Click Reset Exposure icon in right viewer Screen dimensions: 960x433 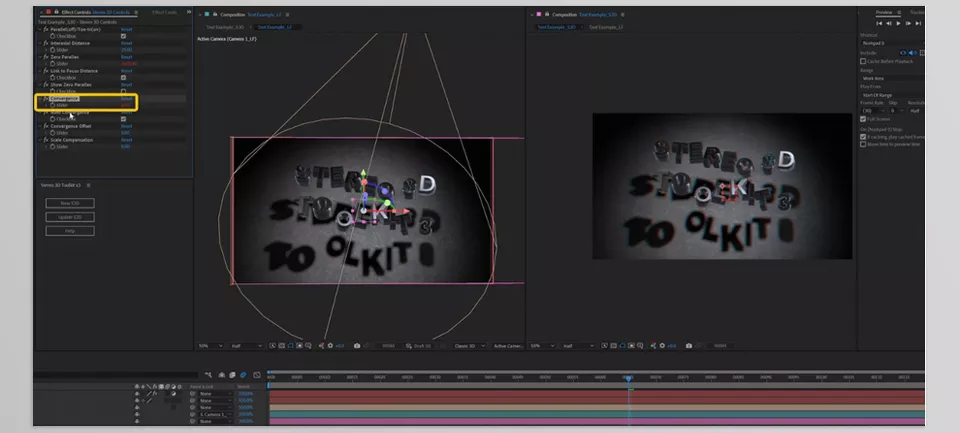[x=662, y=346]
